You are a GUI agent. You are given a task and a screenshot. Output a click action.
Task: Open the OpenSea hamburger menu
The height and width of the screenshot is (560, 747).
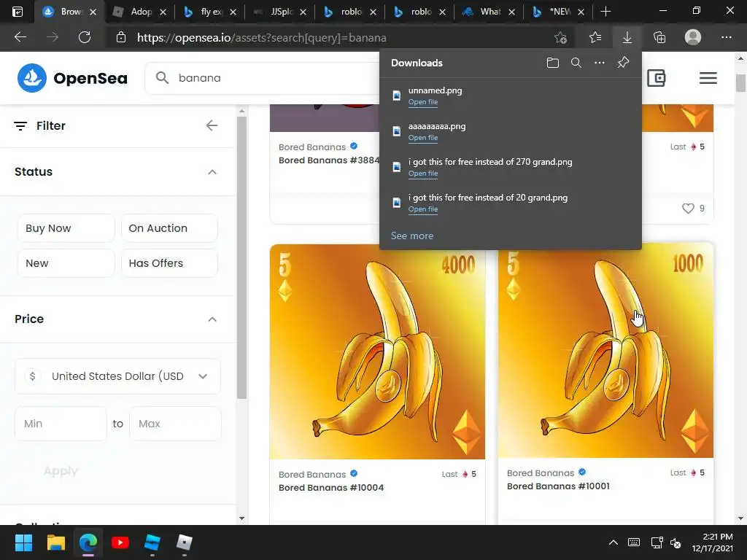708,78
